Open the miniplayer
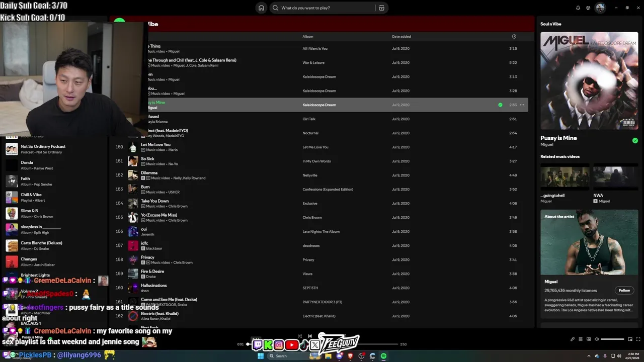 [x=630, y=339]
